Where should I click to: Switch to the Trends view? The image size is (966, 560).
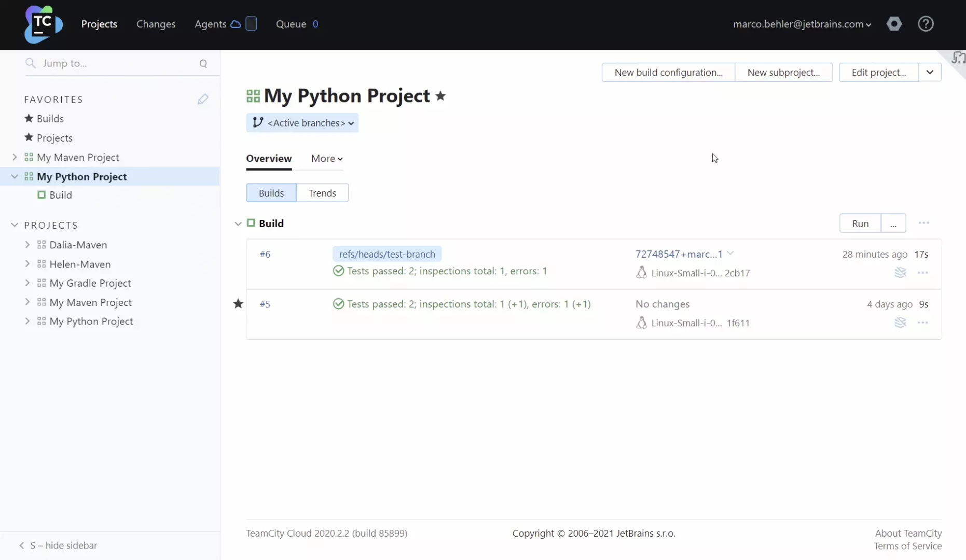point(322,193)
